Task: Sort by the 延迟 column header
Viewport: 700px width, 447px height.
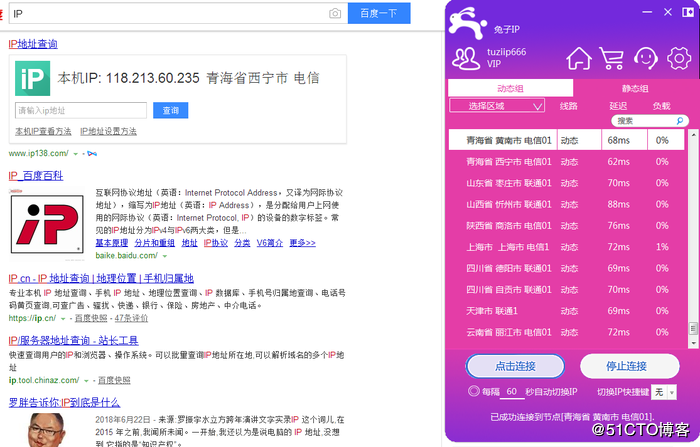Action: coord(618,106)
